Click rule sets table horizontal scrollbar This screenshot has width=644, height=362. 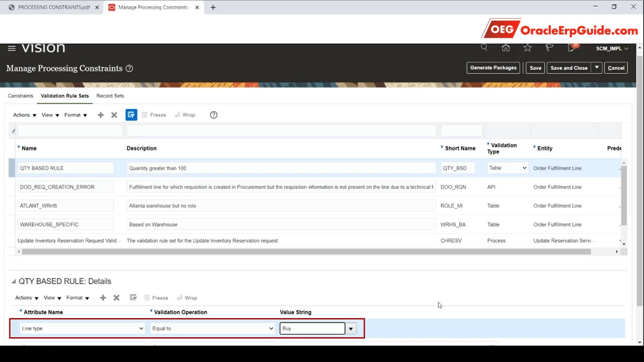point(306,252)
